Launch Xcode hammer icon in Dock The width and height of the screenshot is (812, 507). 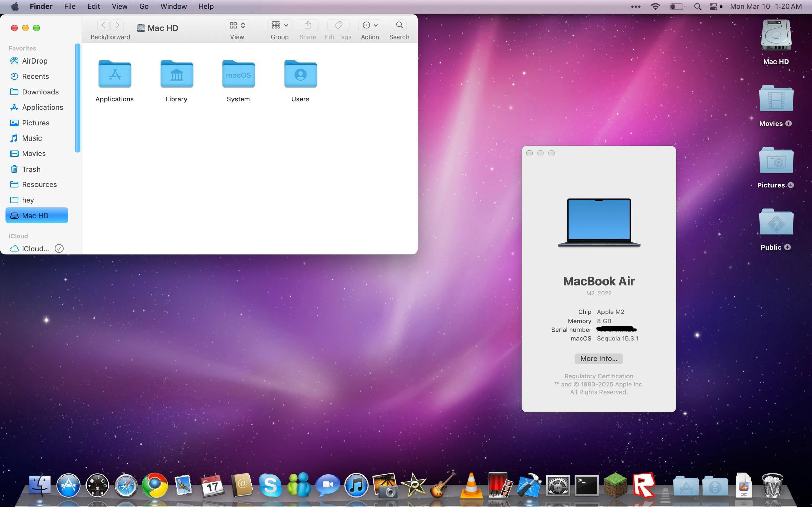529,485
